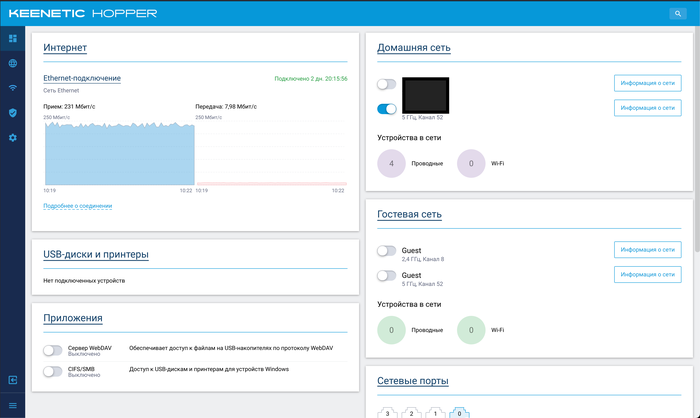Click the logout icon in the sidebar
Image resolution: width=700 pixels, height=418 pixels.
pos(12,380)
